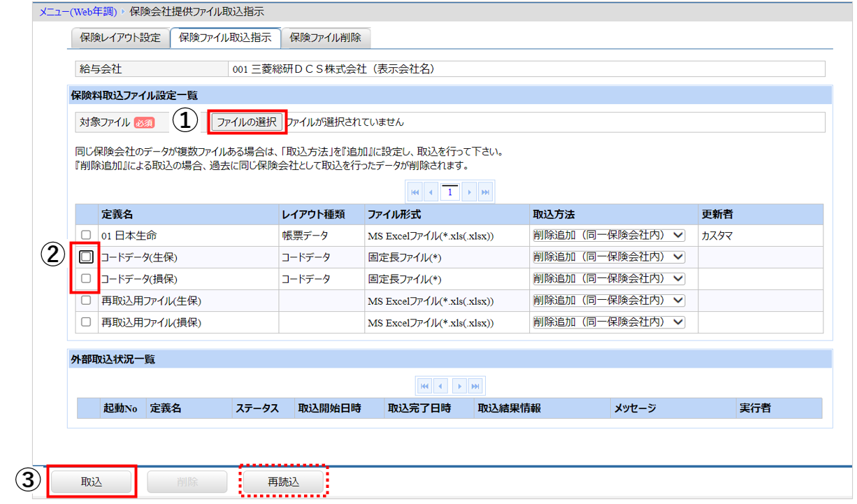
Task: Click the コードデータ(生保) definition name
Action: (140, 257)
